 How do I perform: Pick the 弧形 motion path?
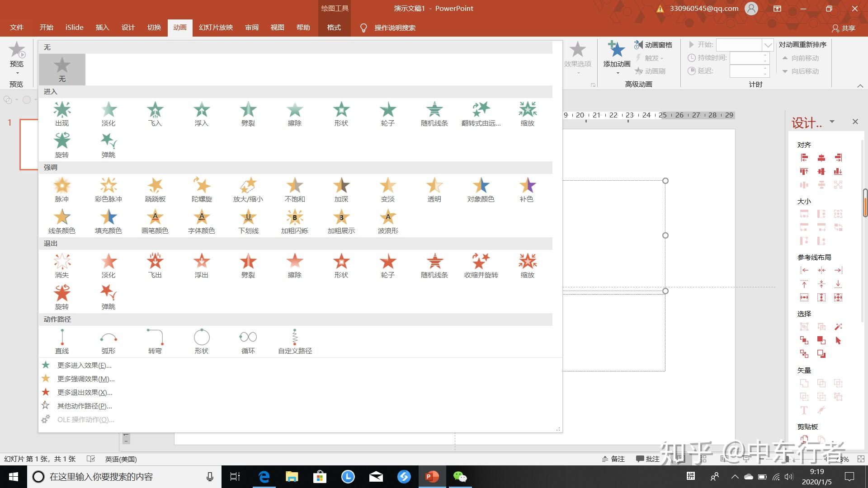click(x=108, y=342)
